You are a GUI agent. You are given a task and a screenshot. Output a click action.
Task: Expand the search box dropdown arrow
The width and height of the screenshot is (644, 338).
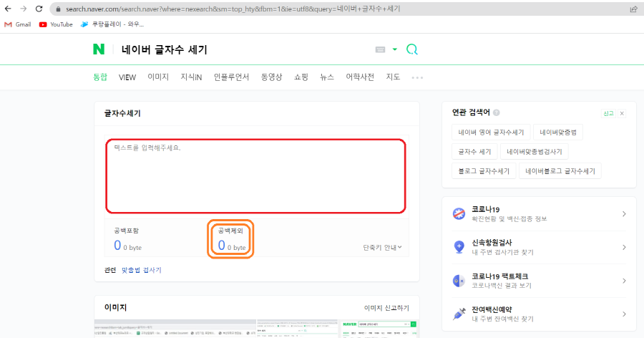click(x=395, y=49)
